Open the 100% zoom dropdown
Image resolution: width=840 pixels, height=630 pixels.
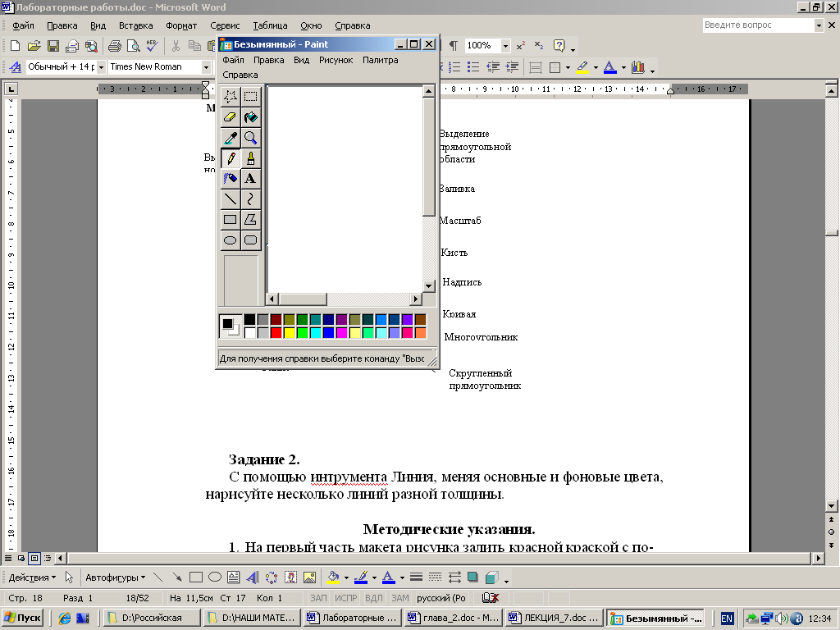[505, 46]
